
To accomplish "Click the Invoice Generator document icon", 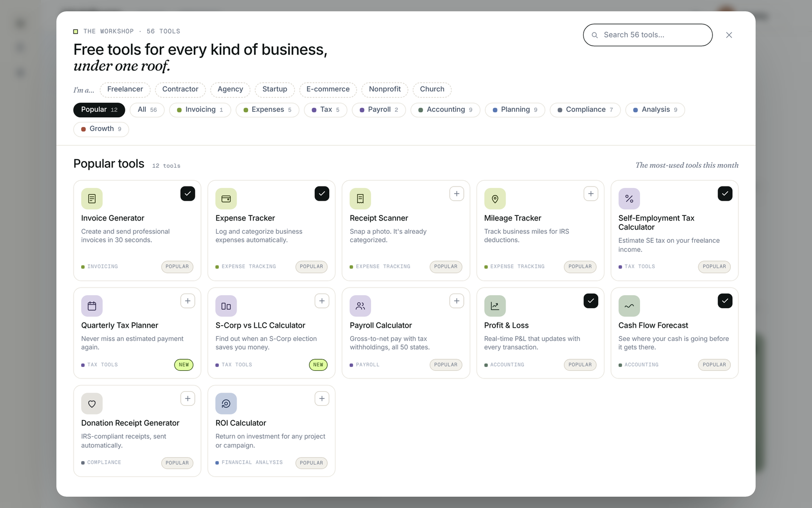I will [92, 199].
